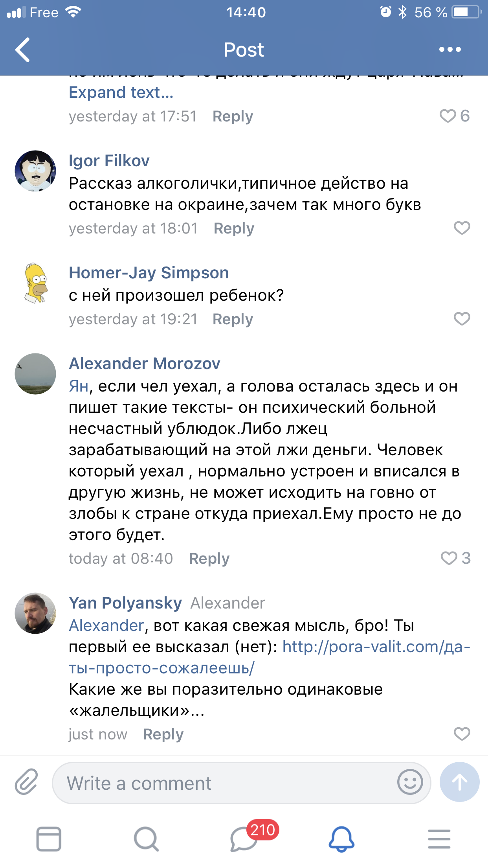The width and height of the screenshot is (488, 868).
Task: Like Yan Polyansky's comment
Action: 462,734
